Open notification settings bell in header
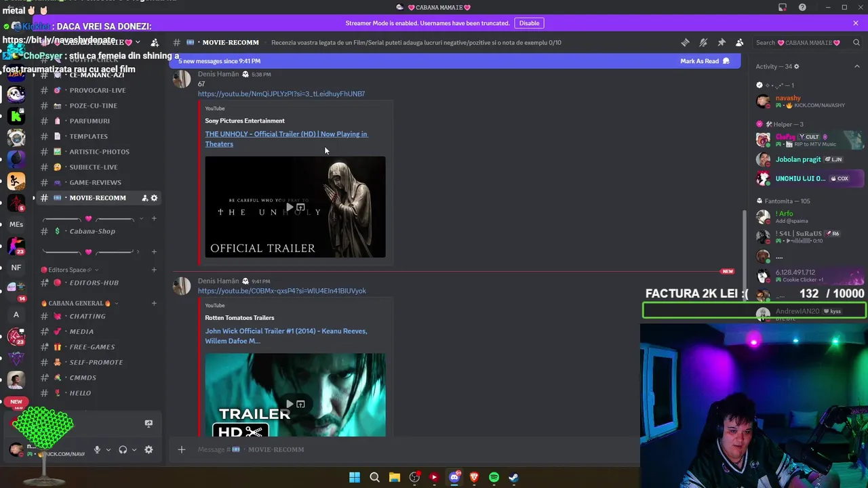868x488 pixels. coord(703,42)
